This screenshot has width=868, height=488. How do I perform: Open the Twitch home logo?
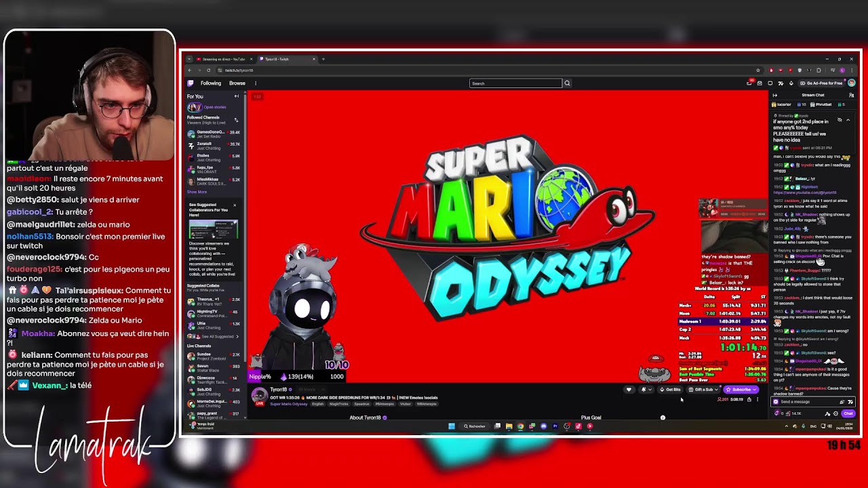tap(191, 83)
